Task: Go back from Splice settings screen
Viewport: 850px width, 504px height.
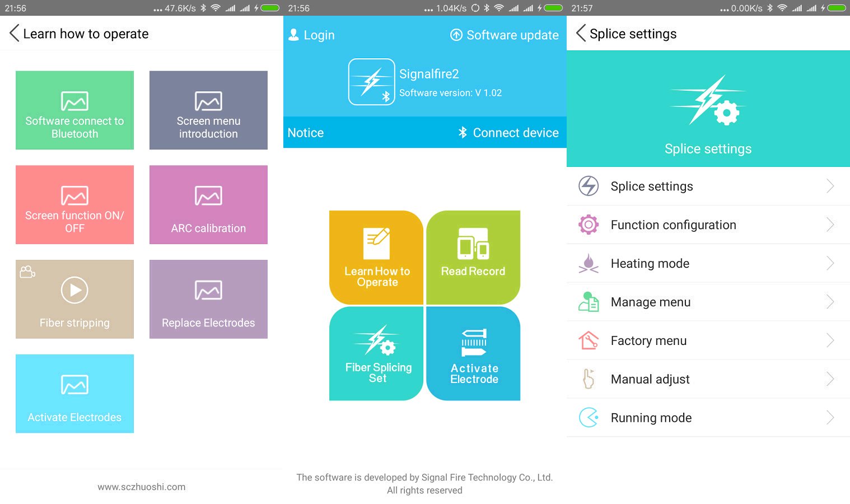Action: pyautogui.click(x=581, y=34)
